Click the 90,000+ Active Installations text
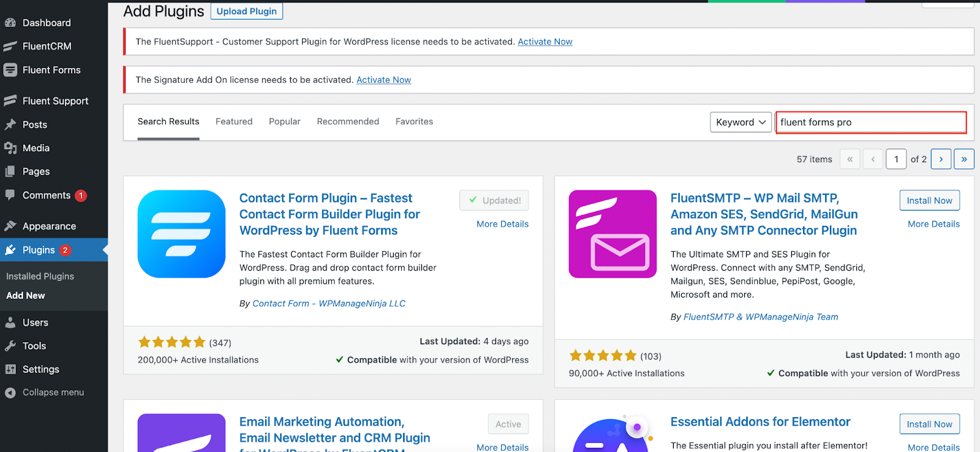Viewport: 980px width, 452px height. point(627,374)
